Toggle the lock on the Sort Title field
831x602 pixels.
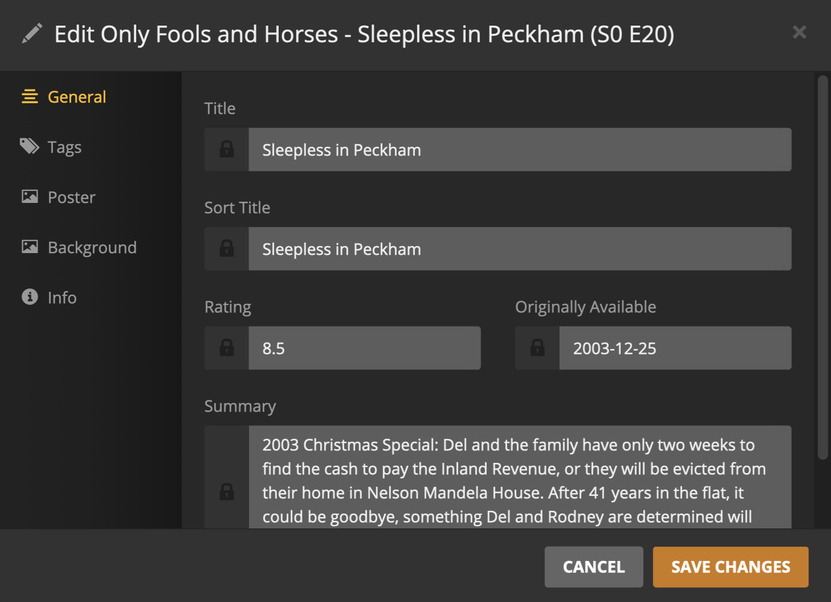coord(227,249)
